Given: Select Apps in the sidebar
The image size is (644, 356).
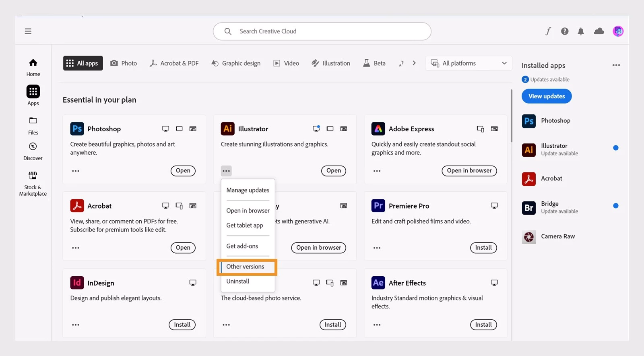Looking at the screenshot, I should click(33, 95).
